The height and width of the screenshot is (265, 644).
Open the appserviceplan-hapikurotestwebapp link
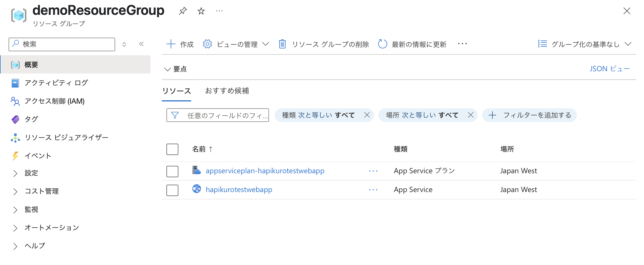tap(265, 171)
